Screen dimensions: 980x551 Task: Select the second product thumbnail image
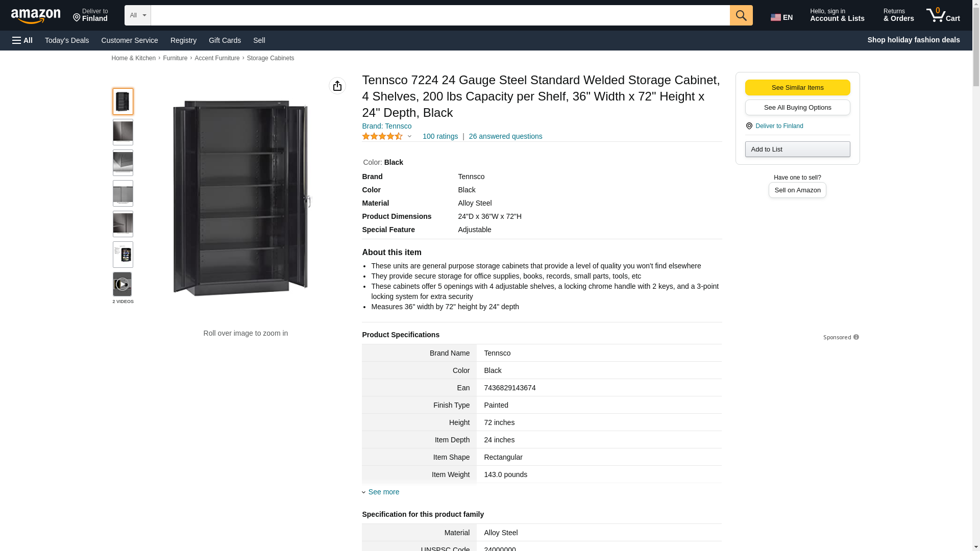click(122, 132)
